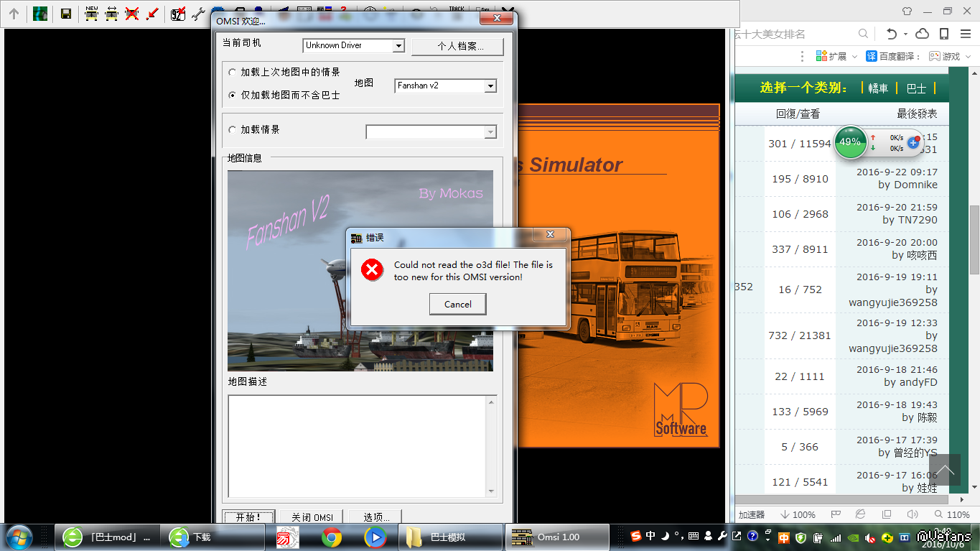This screenshot has height=551, width=980.
Task: Click the browser search magnifier icon
Action: point(864,34)
